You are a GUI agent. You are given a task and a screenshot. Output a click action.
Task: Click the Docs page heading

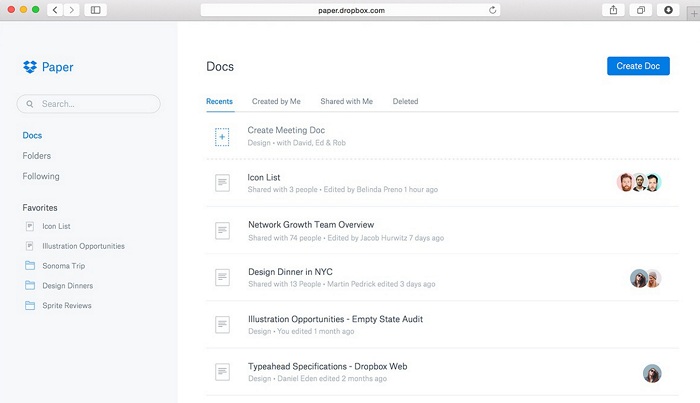[x=220, y=66]
